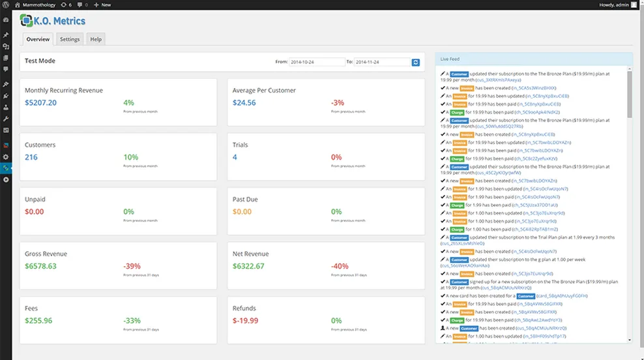Select the Refunds value $-19.99

[246, 321]
